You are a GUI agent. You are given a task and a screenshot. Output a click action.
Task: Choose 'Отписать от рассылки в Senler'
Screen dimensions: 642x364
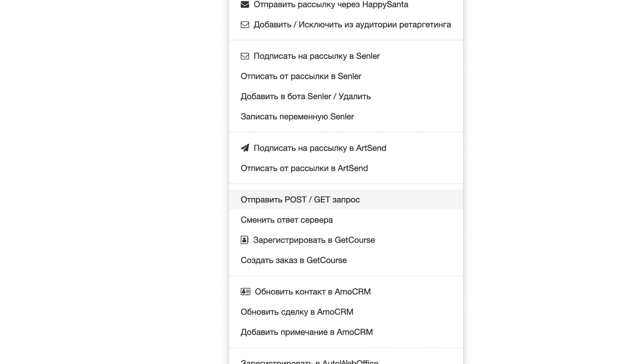coord(301,76)
